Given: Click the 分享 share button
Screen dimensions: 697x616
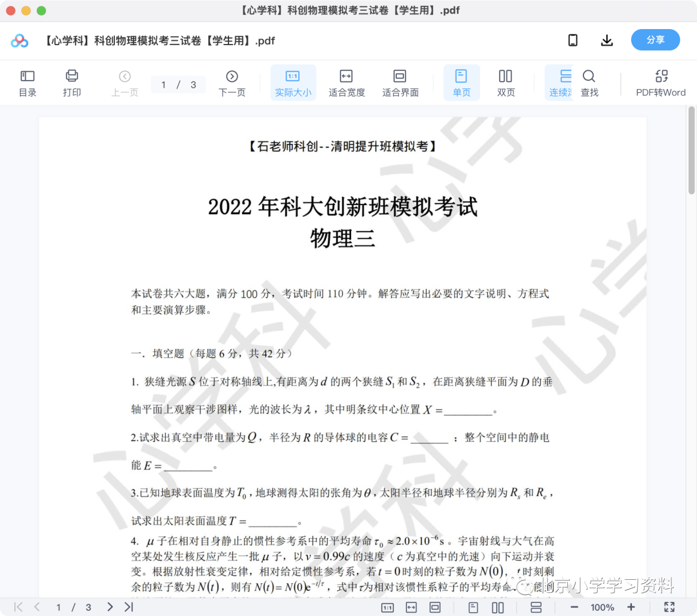Looking at the screenshot, I should [x=655, y=40].
